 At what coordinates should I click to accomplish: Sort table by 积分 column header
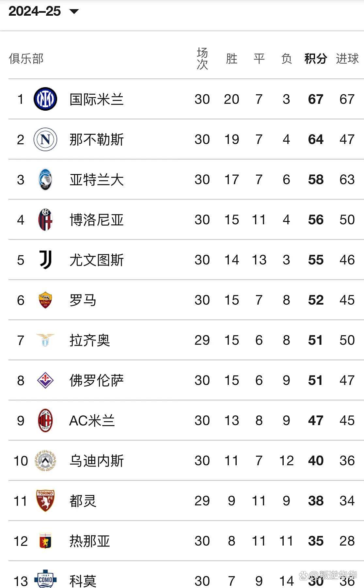(x=315, y=59)
